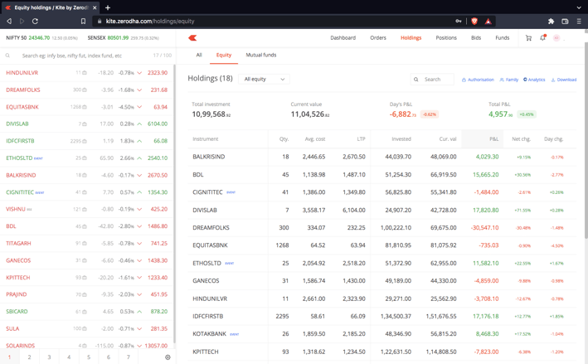The height and width of the screenshot is (364, 588).
Task: Select TITAGARH in the marketwatch
Action: pos(86,243)
